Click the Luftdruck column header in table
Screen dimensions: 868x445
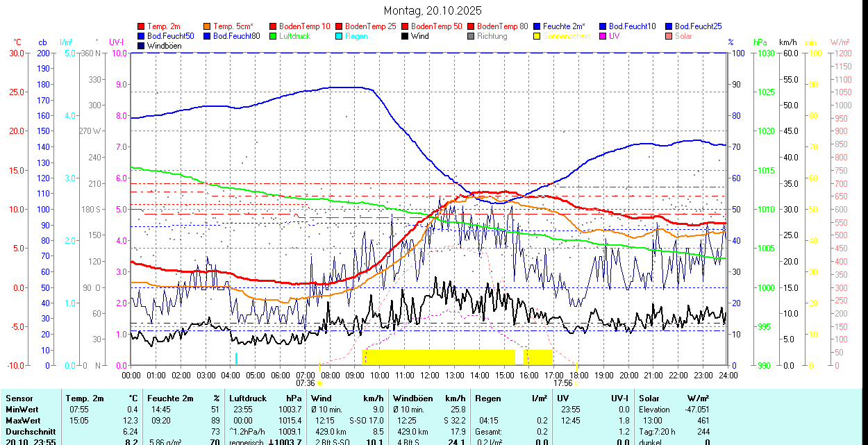coord(248,398)
